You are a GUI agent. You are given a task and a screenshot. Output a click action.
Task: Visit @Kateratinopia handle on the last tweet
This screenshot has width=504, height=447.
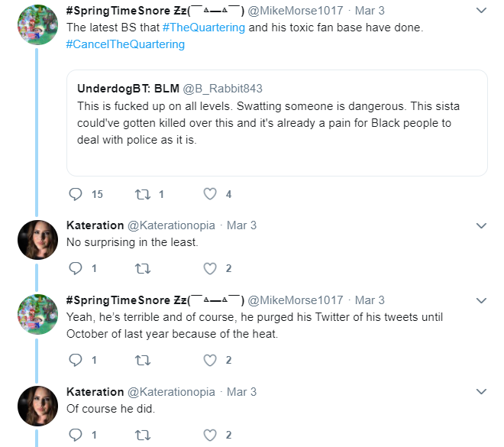tap(171, 392)
